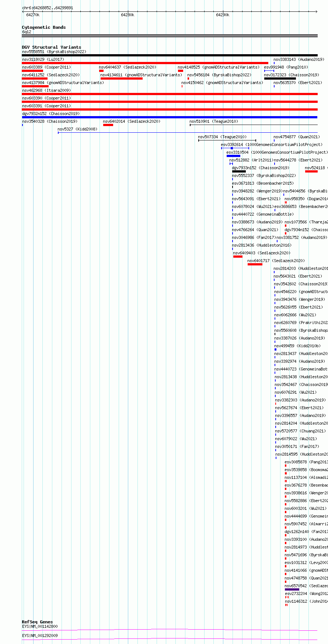
Task: Click the nsv5558551 (ByrskaBishop2022) variant label
Action: [x=54, y=52]
